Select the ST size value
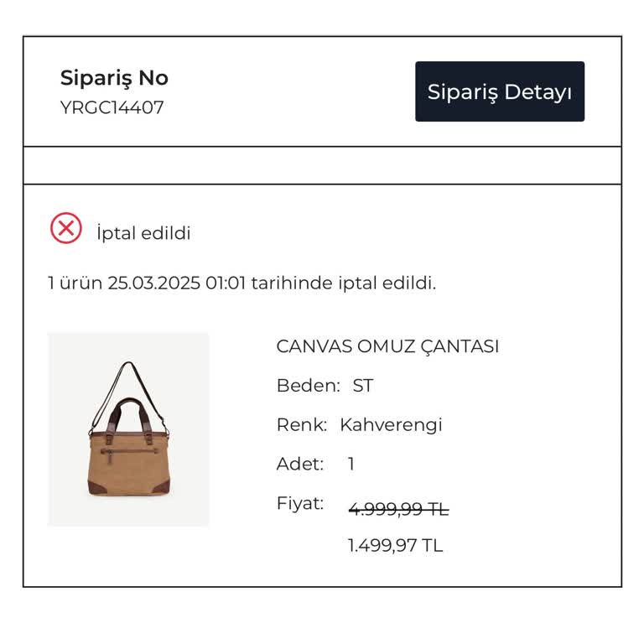This screenshot has height=644, width=644. tap(362, 386)
